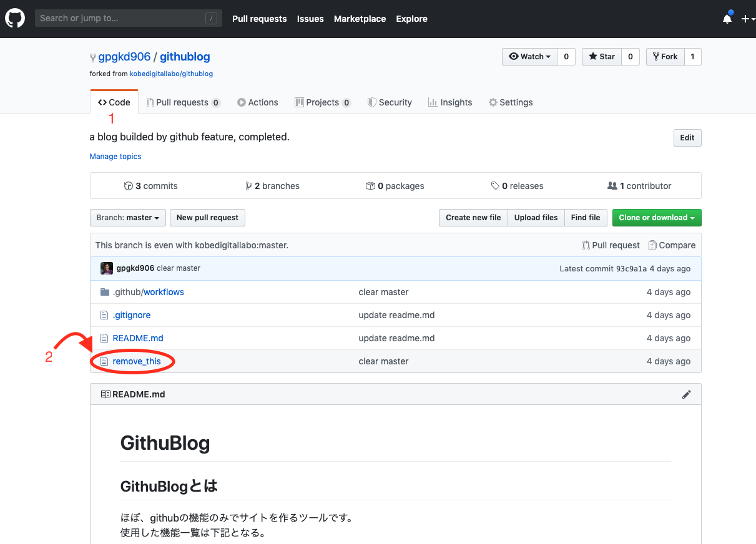The image size is (756, 544).
Task: Open the githublog repository name link
Action: click(x=185, y=57)
